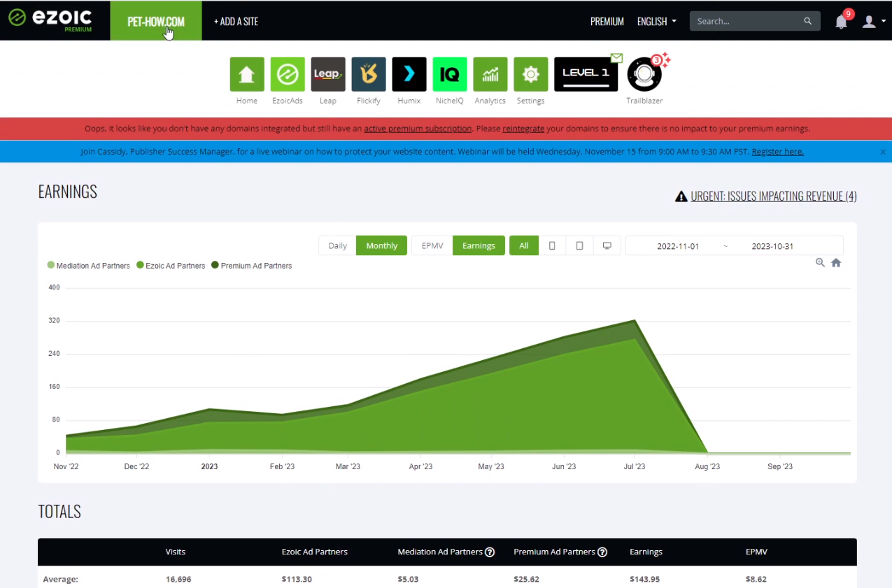Open the Flickify app icon

(369, 74)
